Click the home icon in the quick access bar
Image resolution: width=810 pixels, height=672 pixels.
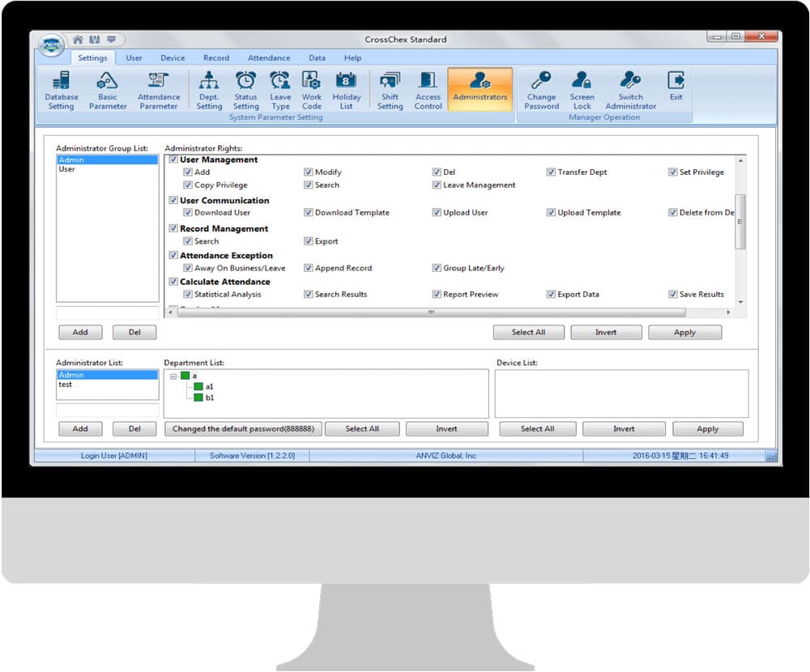[x=78, y=39]
